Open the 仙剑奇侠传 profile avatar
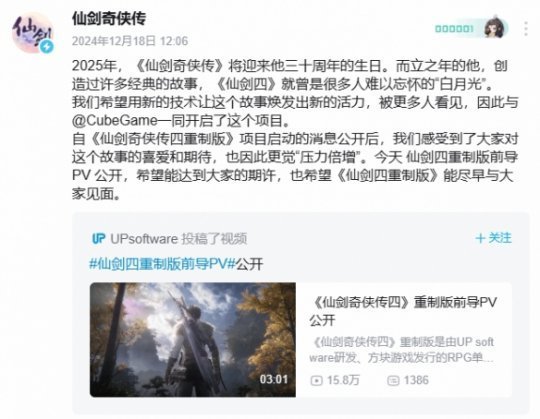Screen dimensions: 540x419 tap(33, 33)
